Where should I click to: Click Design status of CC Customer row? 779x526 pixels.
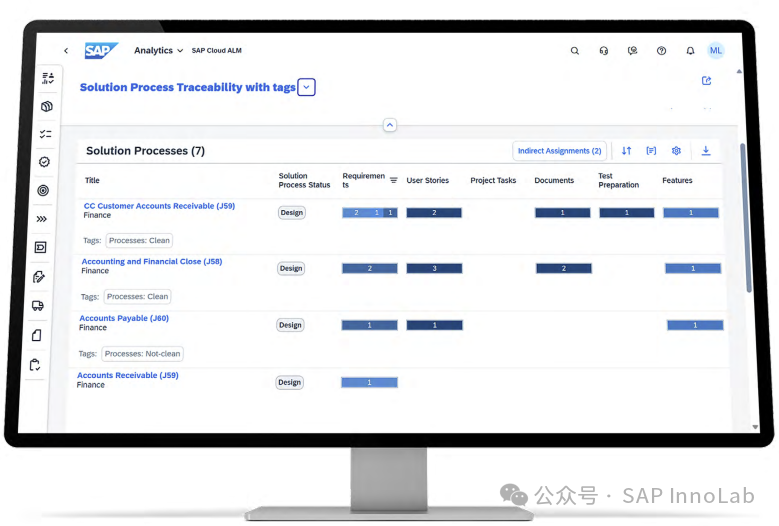[x=292, y=213]
